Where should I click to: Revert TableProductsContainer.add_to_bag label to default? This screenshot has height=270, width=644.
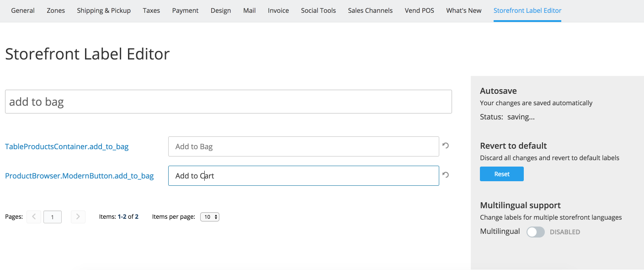[446, 146]
